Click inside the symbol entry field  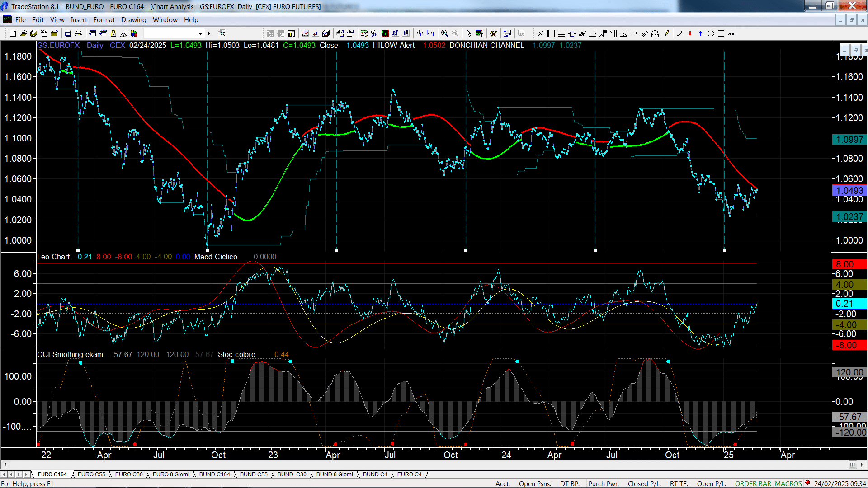pyautogui.click(x=170, y=33)
